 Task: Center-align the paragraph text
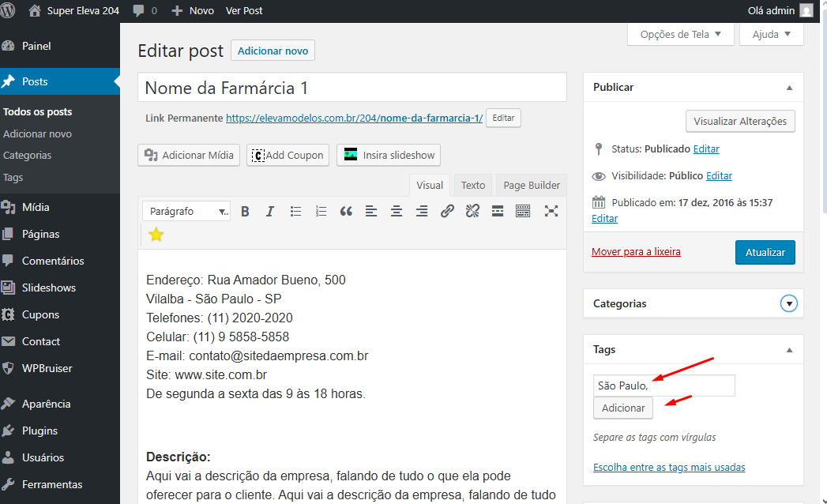pos(397,211)
